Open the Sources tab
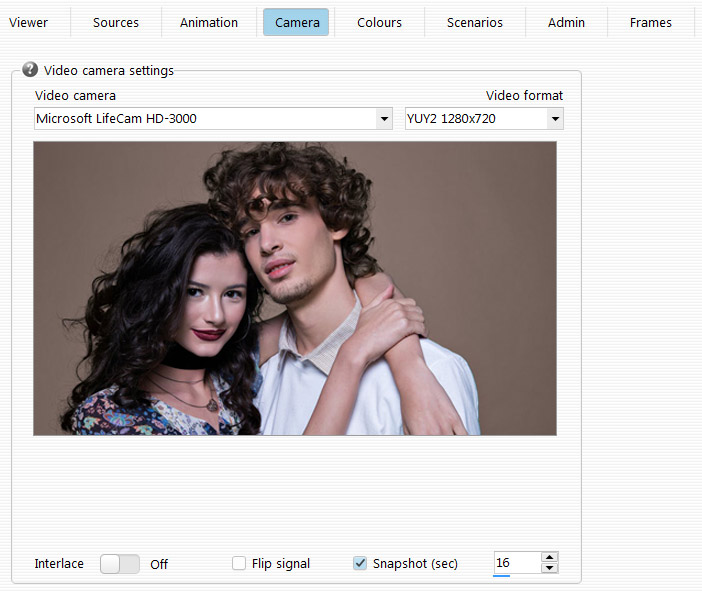Viewport: 702px width, 591px height. (x=116, y=22)
